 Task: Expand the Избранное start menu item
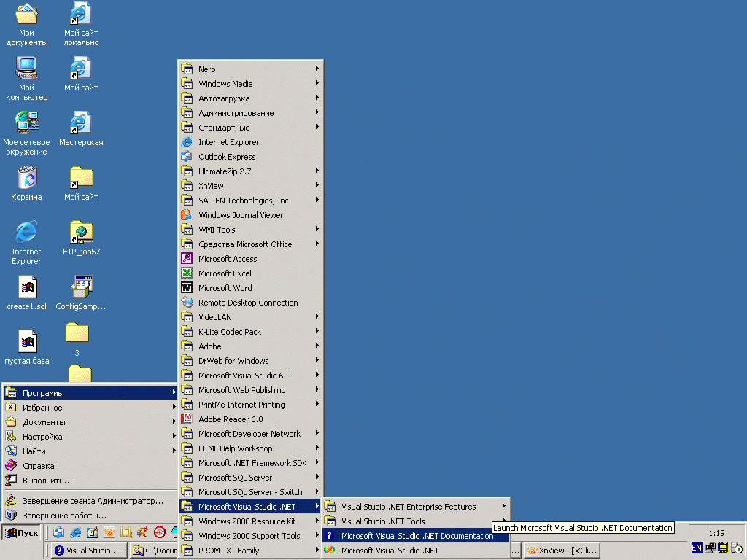click(x=90, y=408)
